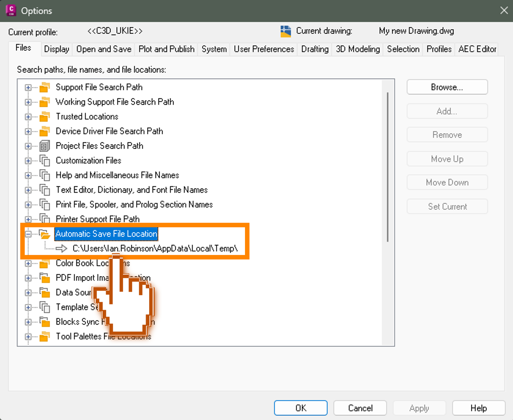Expand the Customization Files node
The height and width of the screenshot is (420, 513).
click(28, 161)
